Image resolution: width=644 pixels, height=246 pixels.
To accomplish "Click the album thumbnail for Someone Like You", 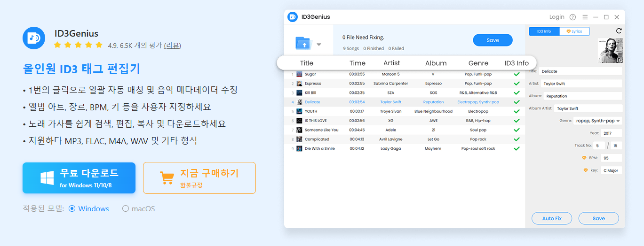I will [299, 130].
